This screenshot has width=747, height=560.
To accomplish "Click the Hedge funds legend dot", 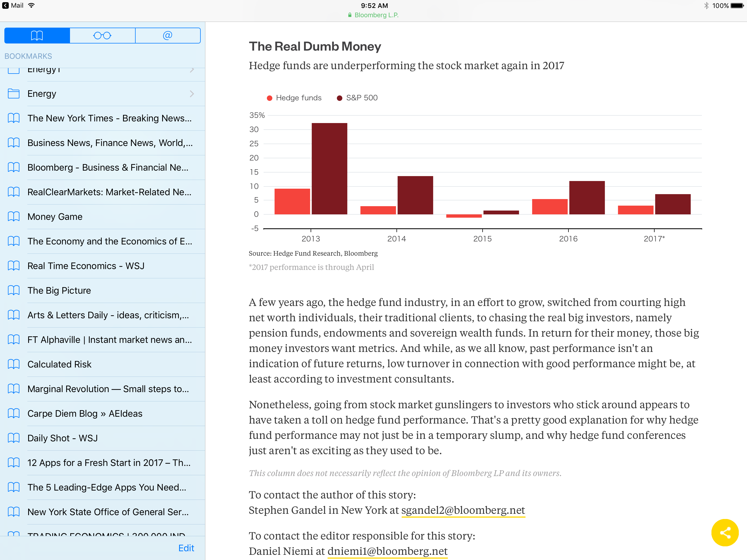I will coord(270,98).
